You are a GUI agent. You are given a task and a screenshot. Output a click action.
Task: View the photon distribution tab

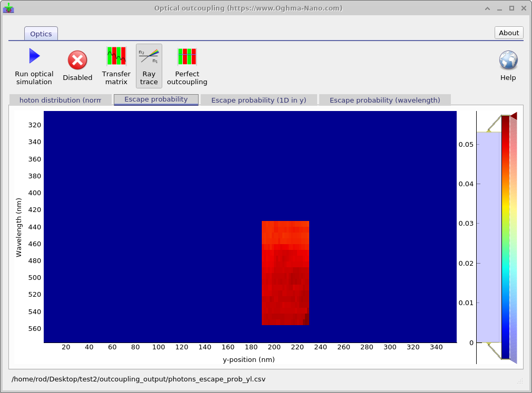point(60,99)
